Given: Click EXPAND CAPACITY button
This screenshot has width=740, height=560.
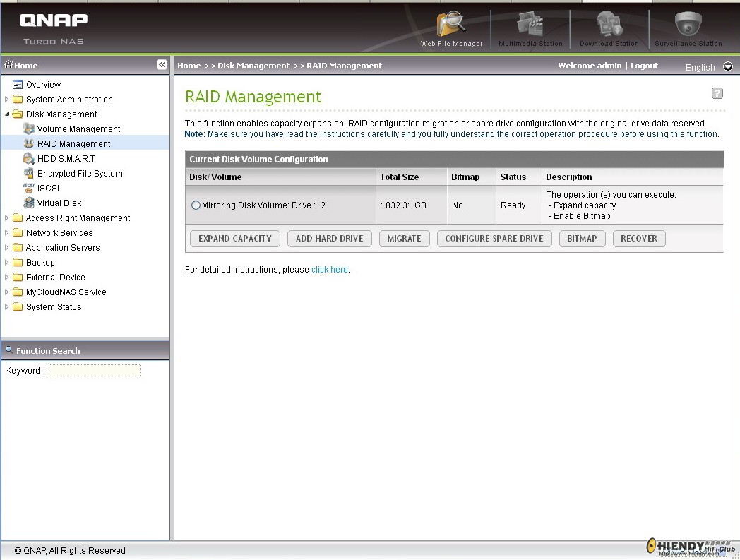Looking at the screenshot, I should (235, 239).
